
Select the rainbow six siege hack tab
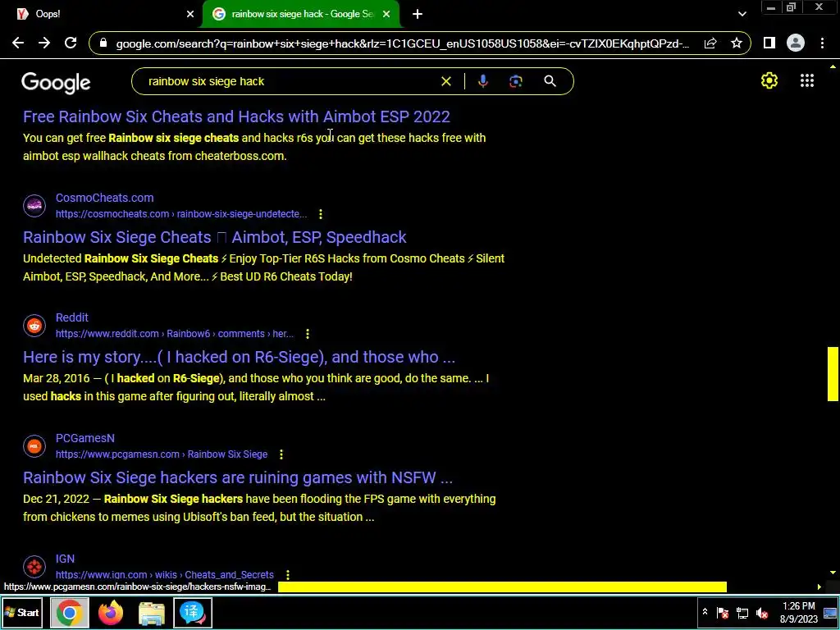click(x=302, y=14)
